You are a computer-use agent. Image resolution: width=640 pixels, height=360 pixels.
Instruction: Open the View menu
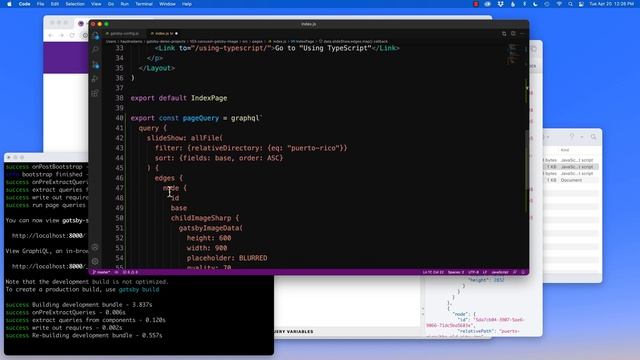96,4
